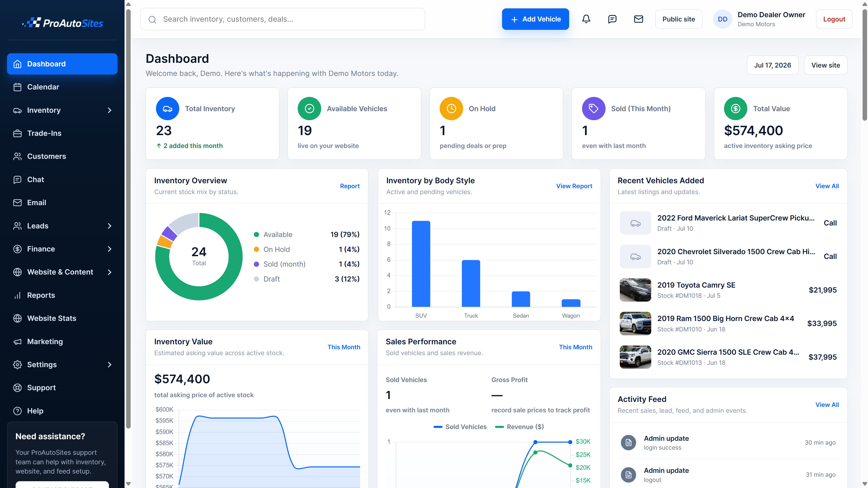This screenshot has height=488, width=868.
Task: Click View All in Activity Feed
Action: pyautogui.click(x=827, y=405)
